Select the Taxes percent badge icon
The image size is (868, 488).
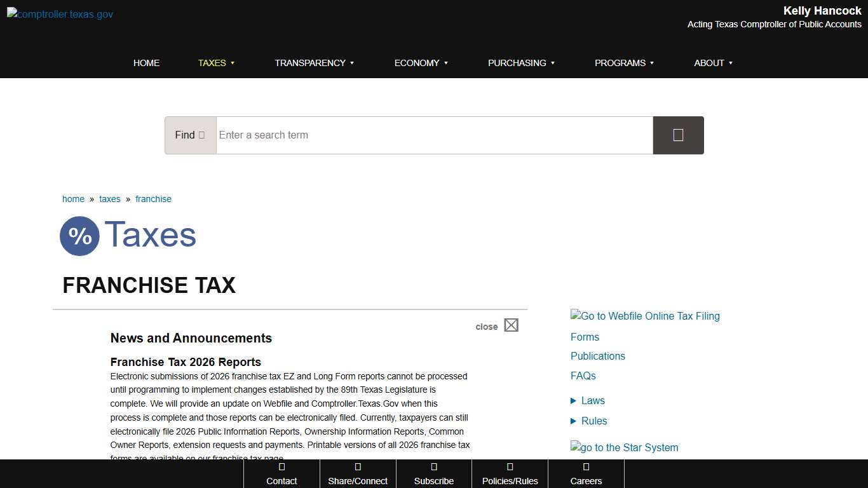(x=79, y=236)
